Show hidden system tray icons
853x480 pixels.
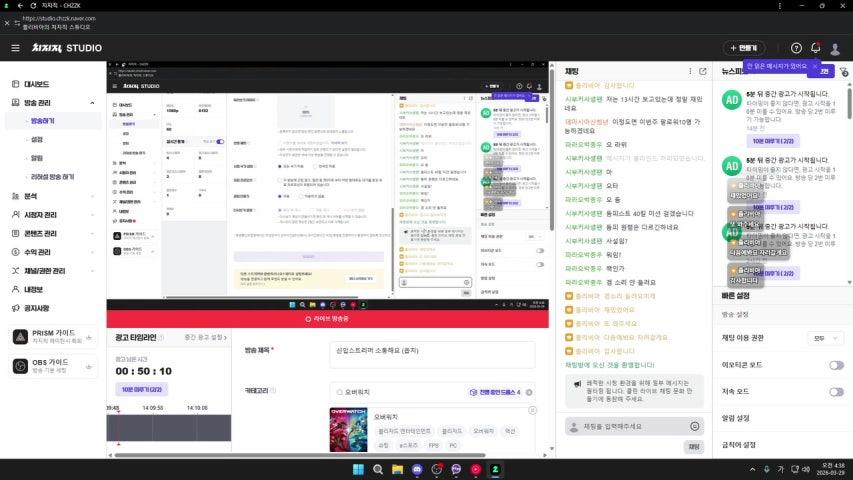[x=752, y=469]
